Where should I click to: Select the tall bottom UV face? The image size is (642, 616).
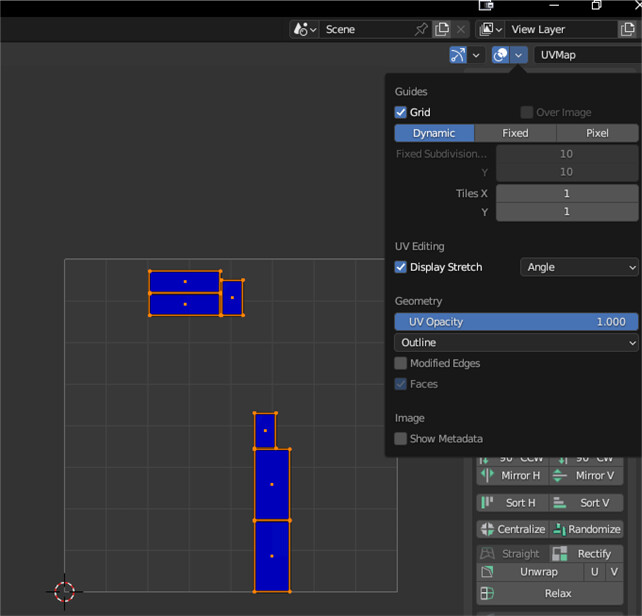[x=272, y=556]
